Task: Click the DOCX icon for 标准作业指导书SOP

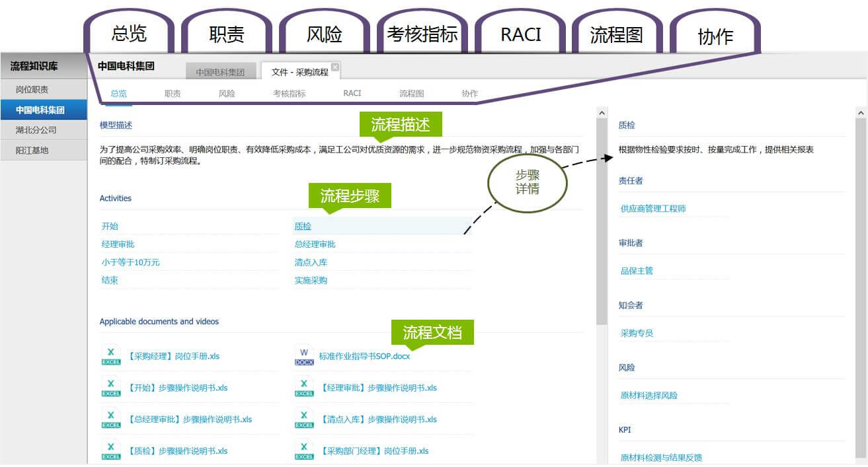Action: (x=304, y=355)
